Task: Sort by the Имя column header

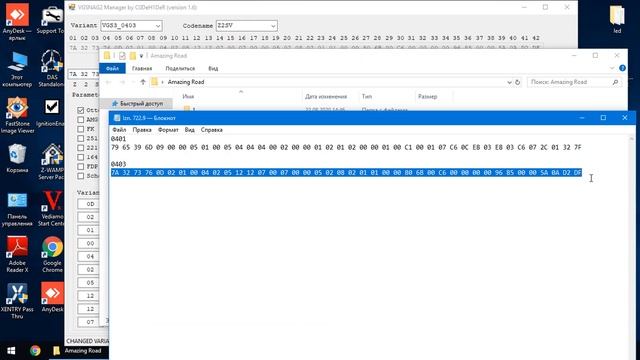Action: (x=188, y=97)
